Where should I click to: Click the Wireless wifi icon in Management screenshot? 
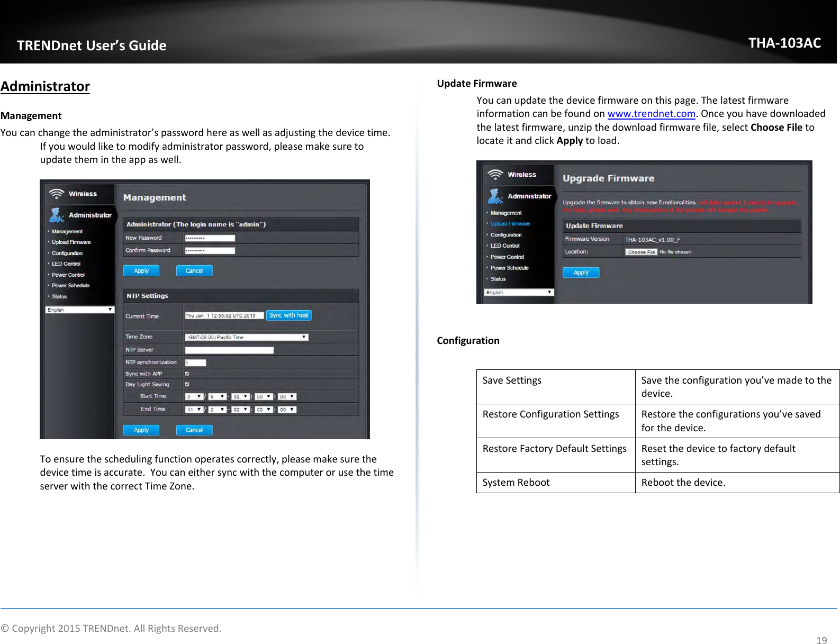(x=57, y=194)
